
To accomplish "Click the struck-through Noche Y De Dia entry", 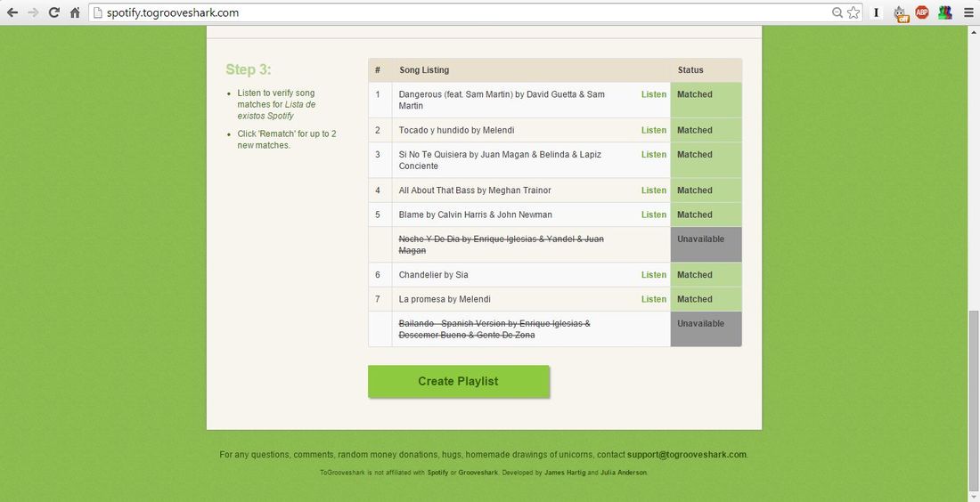I will coord(502,245).
